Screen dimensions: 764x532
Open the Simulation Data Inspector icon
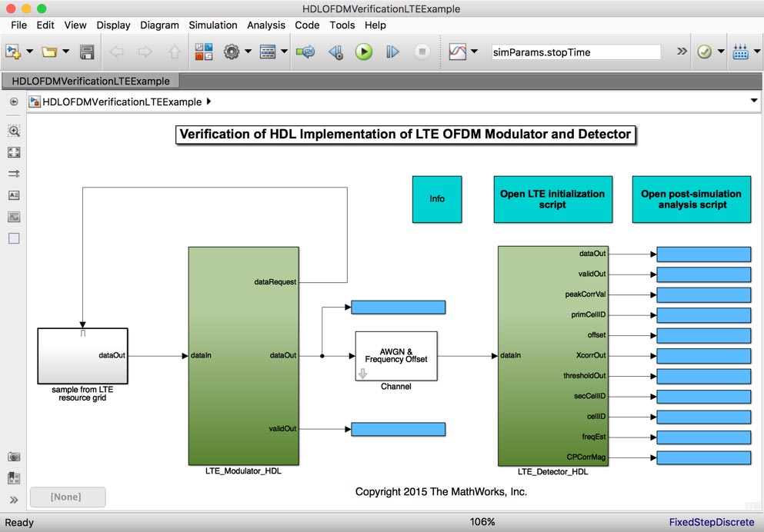click(458, 52)
